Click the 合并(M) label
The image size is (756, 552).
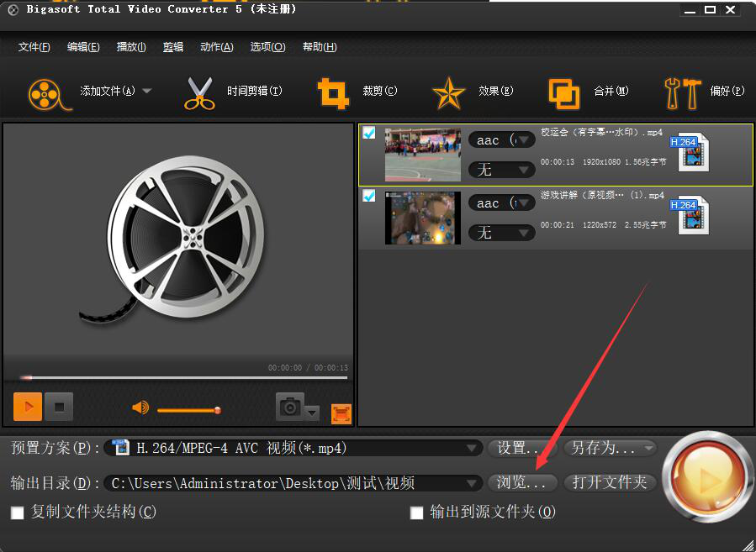pos(611,91)
